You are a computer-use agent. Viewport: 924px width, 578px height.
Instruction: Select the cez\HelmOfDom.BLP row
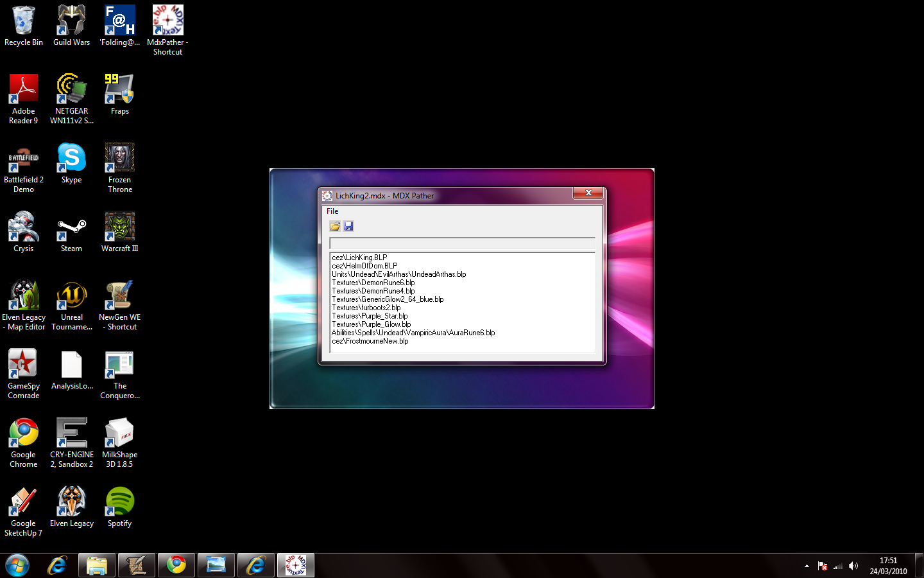[x=364, y=266]
